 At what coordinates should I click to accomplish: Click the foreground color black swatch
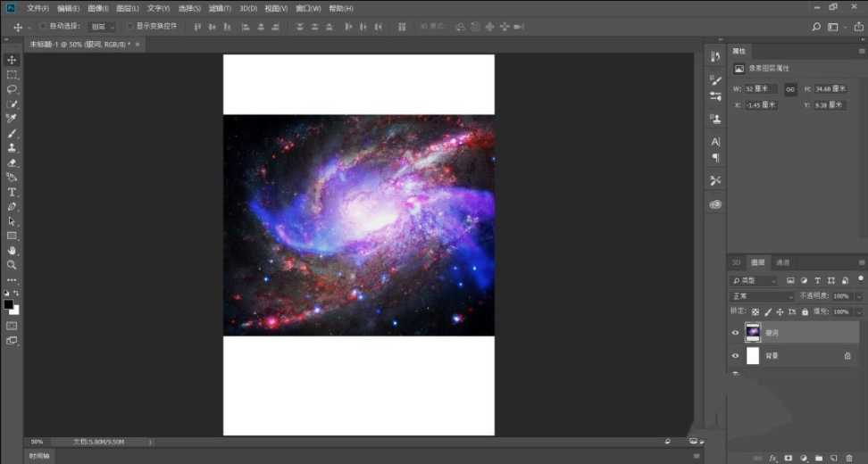coord(9,304)
